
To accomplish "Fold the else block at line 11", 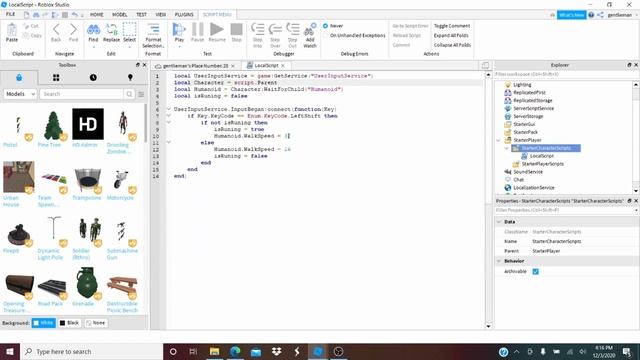I will [x=169, y=142].
